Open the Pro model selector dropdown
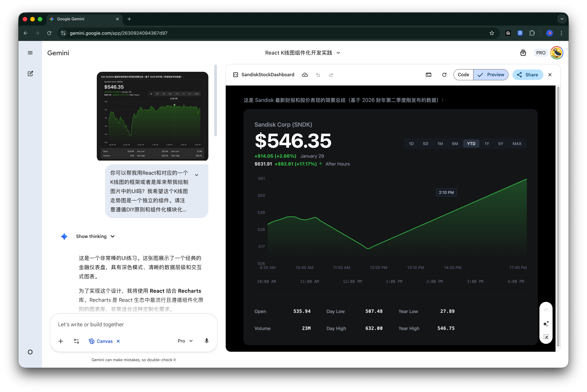The image size is (587, 392). point(185,341)
